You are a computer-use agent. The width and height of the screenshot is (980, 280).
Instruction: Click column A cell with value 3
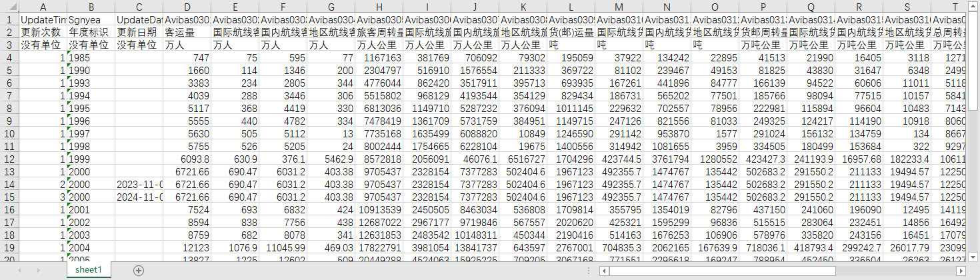[43, 197]
